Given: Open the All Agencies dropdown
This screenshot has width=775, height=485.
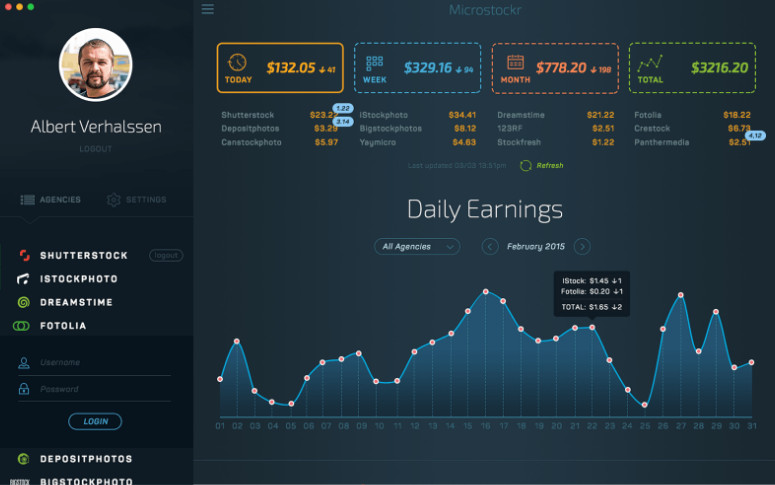Looking at the screenshot, I should 417,246.
